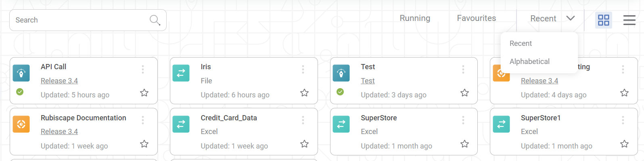Open the Release 3.4 link under API Call
The image size is (644, 161).
coord(59,81)
